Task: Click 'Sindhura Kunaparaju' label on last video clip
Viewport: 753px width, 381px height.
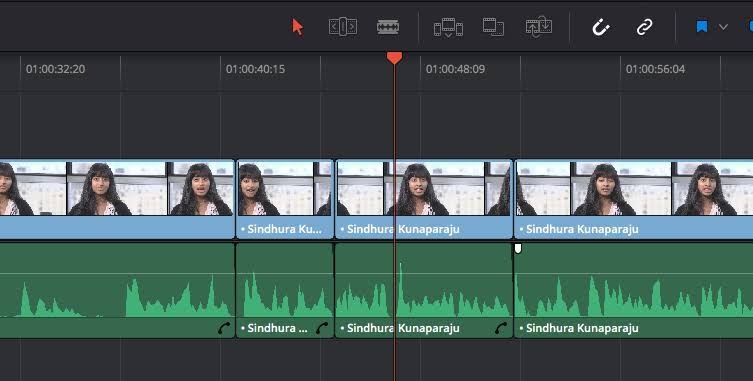Action: tap(582, 229)
